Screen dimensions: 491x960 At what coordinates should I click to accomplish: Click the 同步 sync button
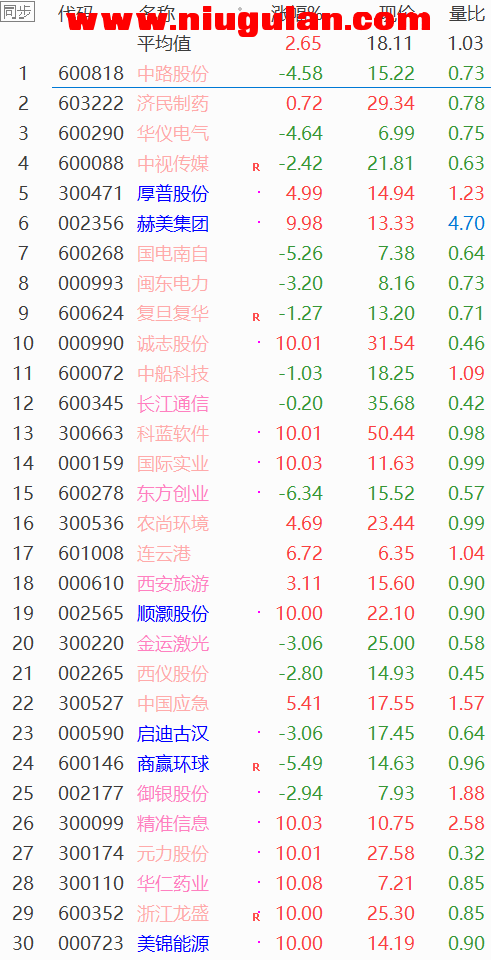pyautogui.click(x=18, y=12)
